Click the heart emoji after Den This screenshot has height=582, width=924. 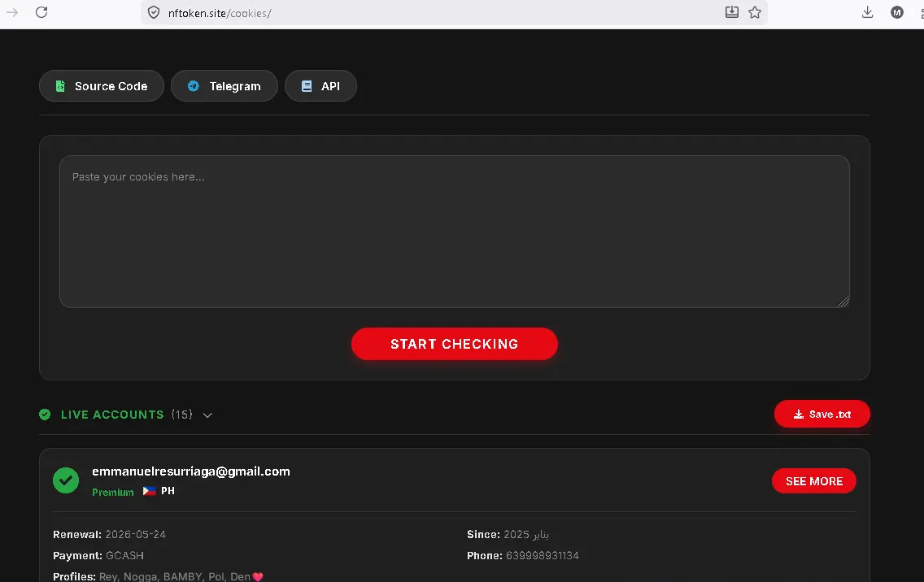tap(258, 576)
